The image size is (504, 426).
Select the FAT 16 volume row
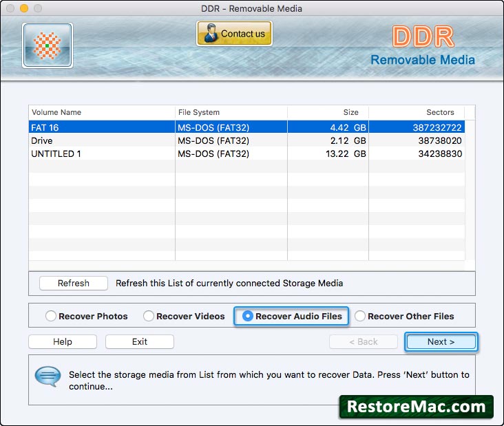point(246,127)
